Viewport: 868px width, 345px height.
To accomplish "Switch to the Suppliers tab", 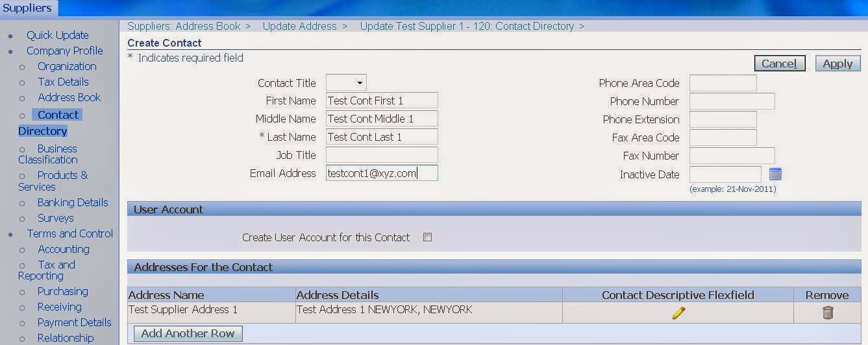I will click(27, 8).
